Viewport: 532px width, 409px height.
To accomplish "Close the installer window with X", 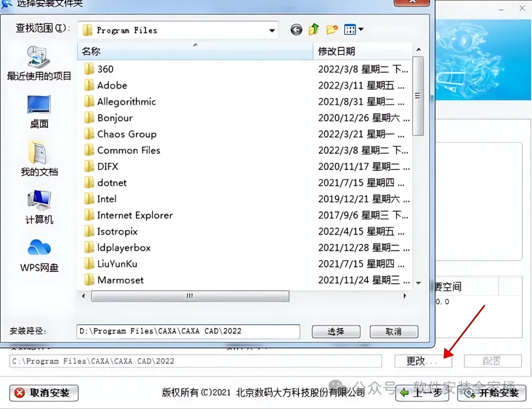I will [522, 8].
